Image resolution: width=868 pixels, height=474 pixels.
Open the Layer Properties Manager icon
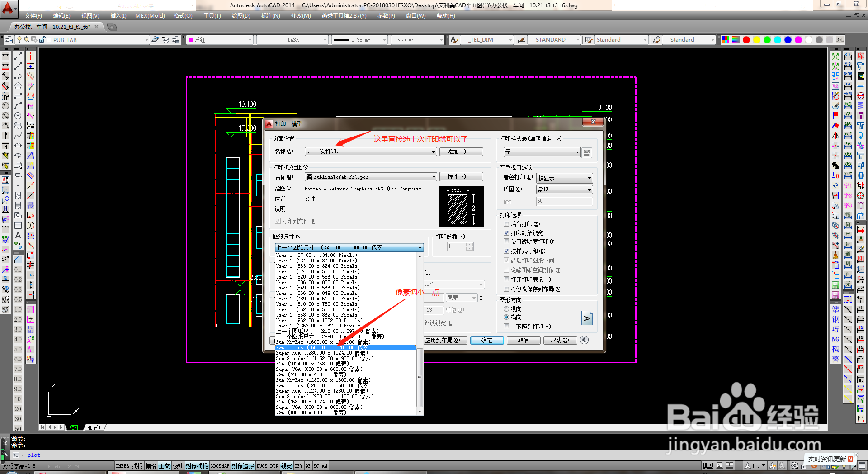(9, 40)
